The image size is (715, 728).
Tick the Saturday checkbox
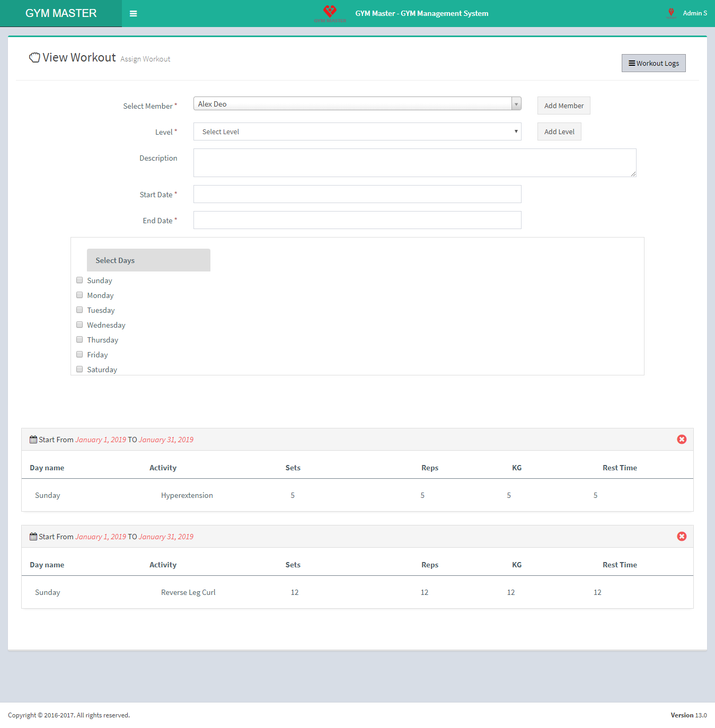[80, 370]
